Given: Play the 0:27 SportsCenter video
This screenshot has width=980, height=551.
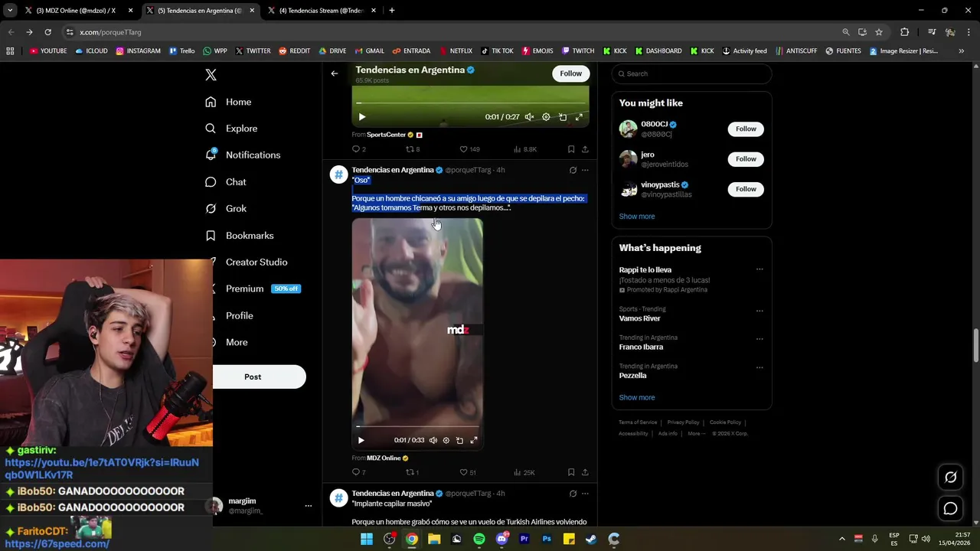Looking at the screenshot, I should tap(361, 117).
